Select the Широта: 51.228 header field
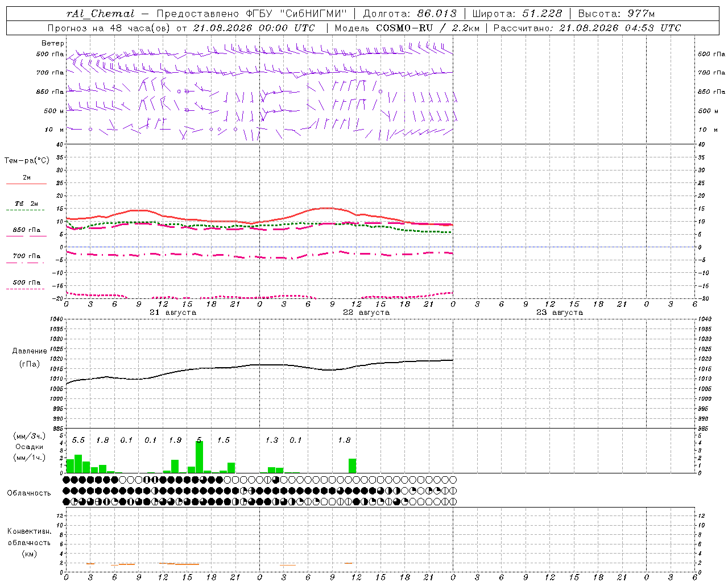The image size is (728, 582). pyautogui.click(x=517, y=14)
